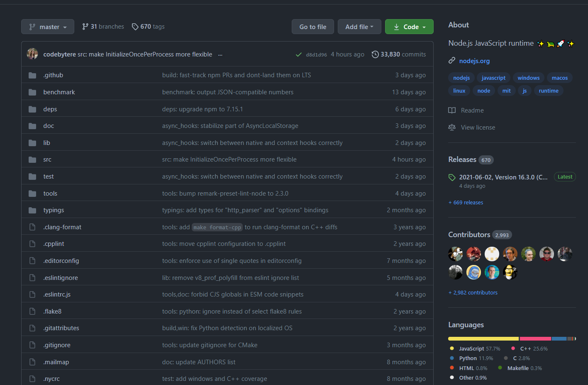The image size is (588, 385).
Task: Select the nodejs topic tag
Action: tap(461, 78)
